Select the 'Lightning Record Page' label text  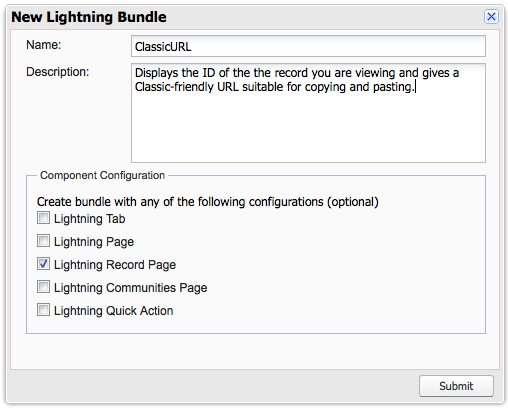(115, 265)
